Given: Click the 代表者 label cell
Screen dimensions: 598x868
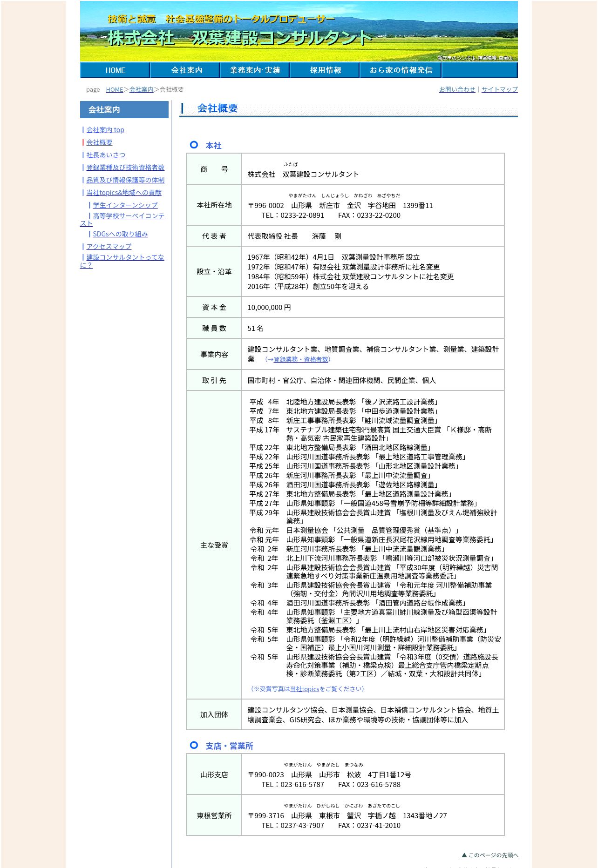Looking at the screenshot, I should point(214,236).
